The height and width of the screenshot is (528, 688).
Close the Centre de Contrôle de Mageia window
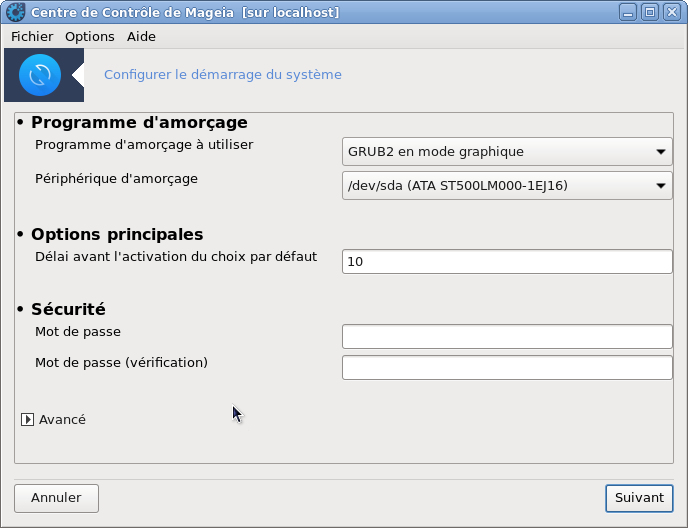click(672, 12)
